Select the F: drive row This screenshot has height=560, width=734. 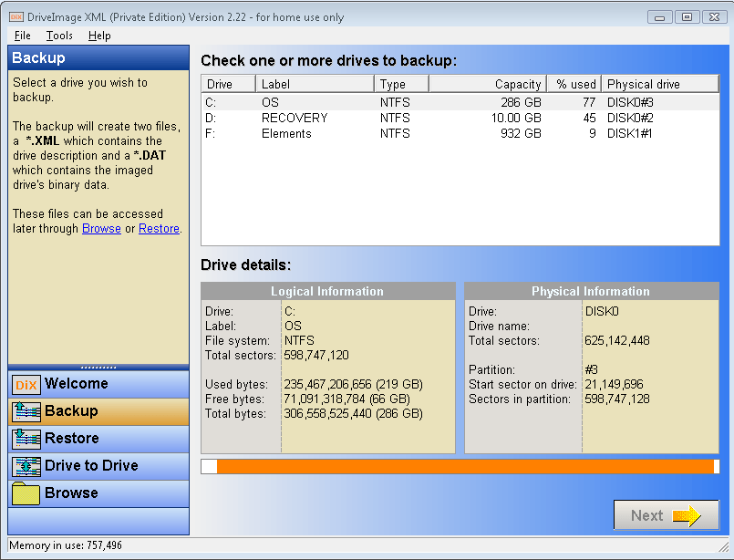[x=460, y=133]
